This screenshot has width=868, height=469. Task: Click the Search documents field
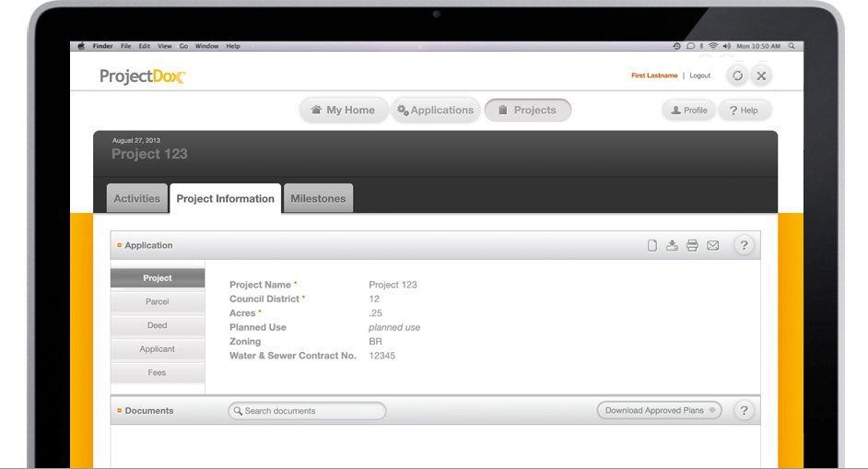[x=309, y=411]
